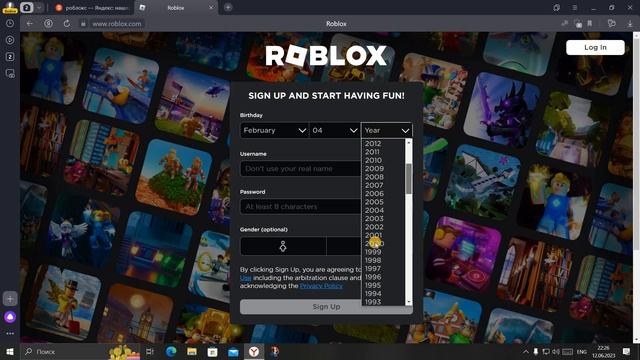Collapse the Year dropdown
Viewport: 640px width, 360px height.
[x=387, y=130]
